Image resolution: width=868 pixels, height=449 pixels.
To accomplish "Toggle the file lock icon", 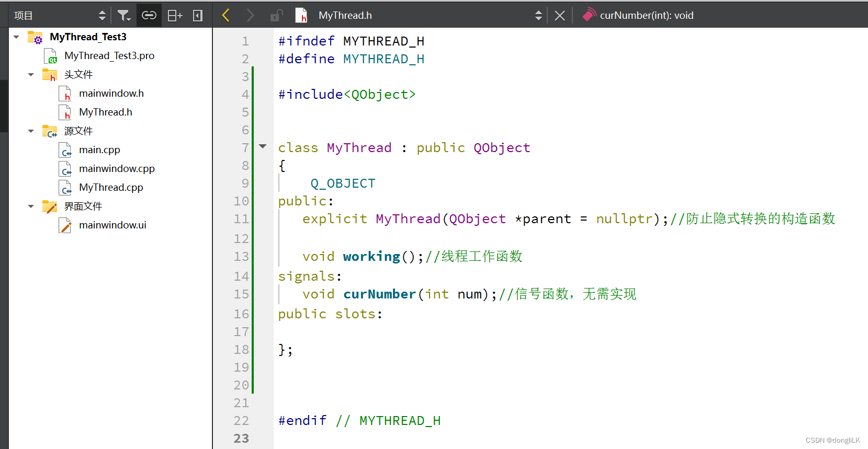I will pos(276,16).
